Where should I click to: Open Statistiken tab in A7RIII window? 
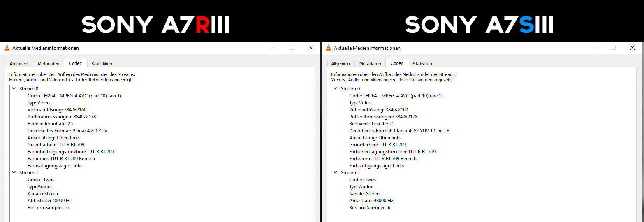[102, 64]
